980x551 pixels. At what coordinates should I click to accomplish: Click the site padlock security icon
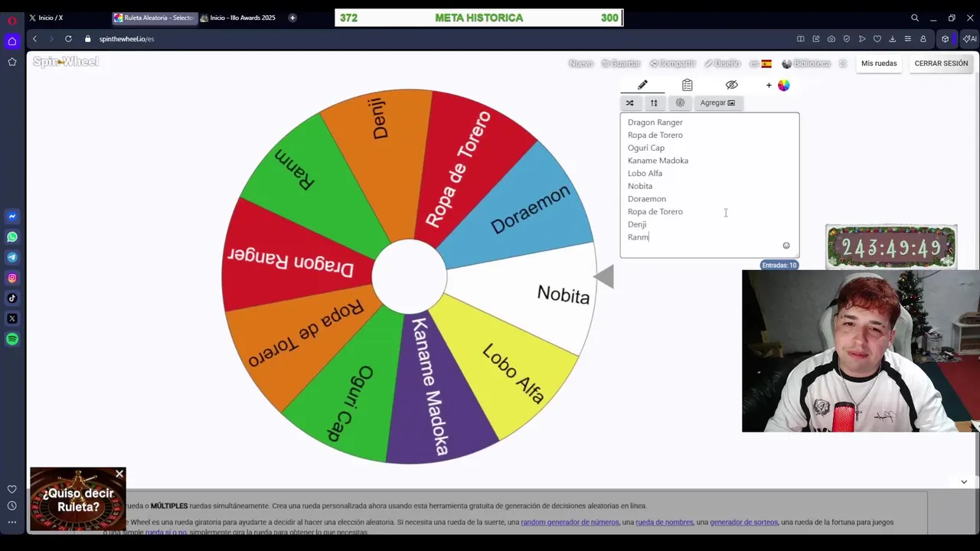pyautogui.click(x=88, y=39)
